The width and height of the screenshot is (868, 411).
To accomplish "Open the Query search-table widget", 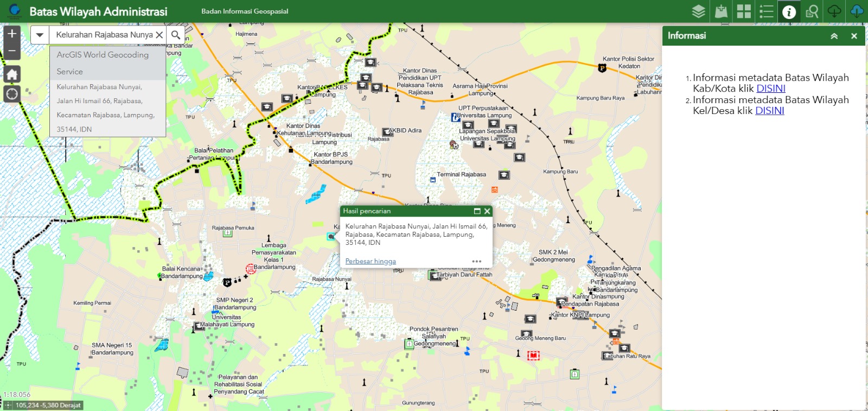I will click(x=812, y=11).
